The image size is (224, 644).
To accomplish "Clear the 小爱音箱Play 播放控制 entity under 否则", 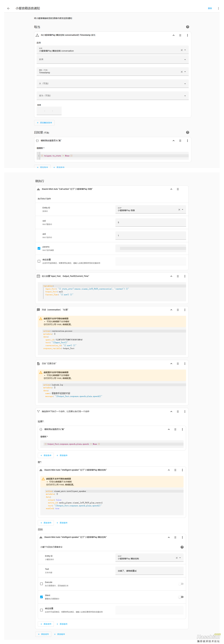I will [x=176, y=558].
